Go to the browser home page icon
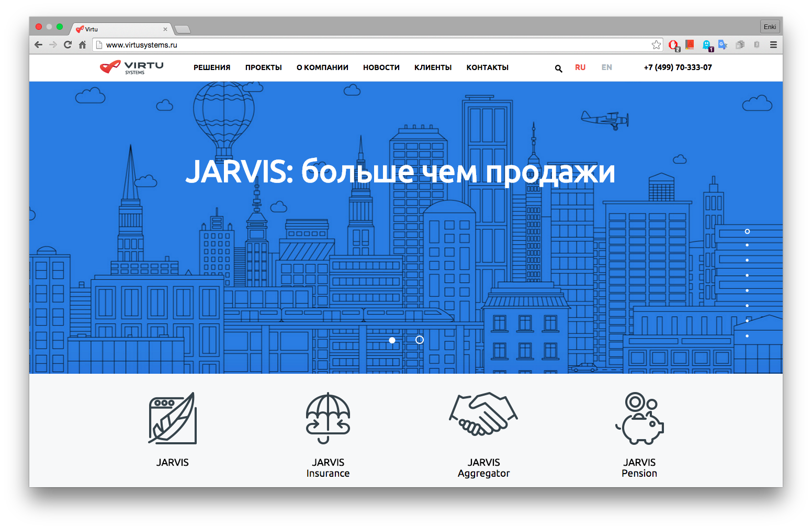The height and width of the screenshot is (529, 812). (83, 45)
